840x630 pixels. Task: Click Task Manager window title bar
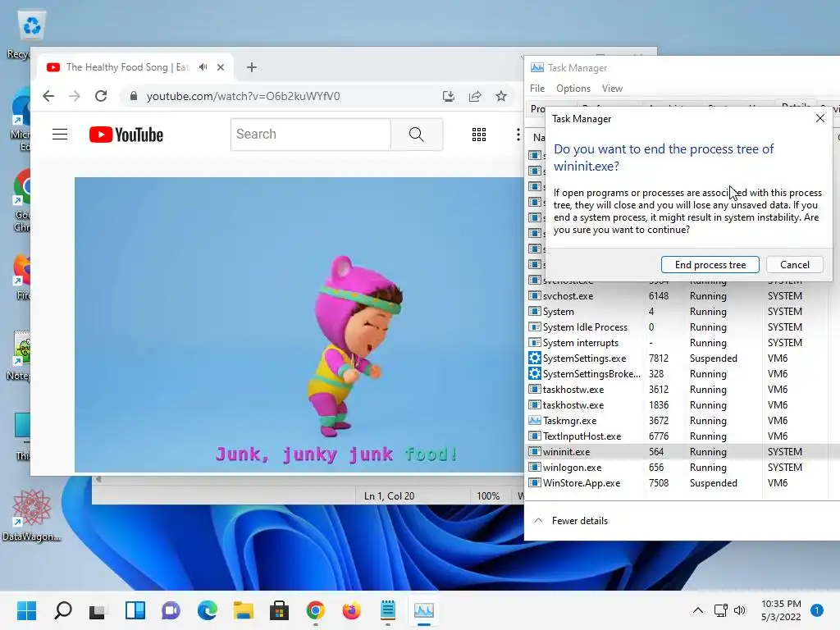coord(682,67)
